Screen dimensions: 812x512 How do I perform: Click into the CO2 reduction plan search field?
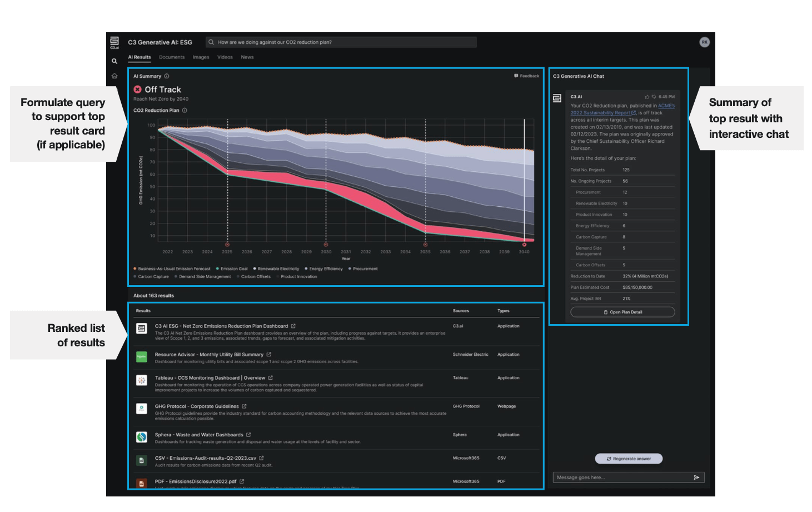341,42
